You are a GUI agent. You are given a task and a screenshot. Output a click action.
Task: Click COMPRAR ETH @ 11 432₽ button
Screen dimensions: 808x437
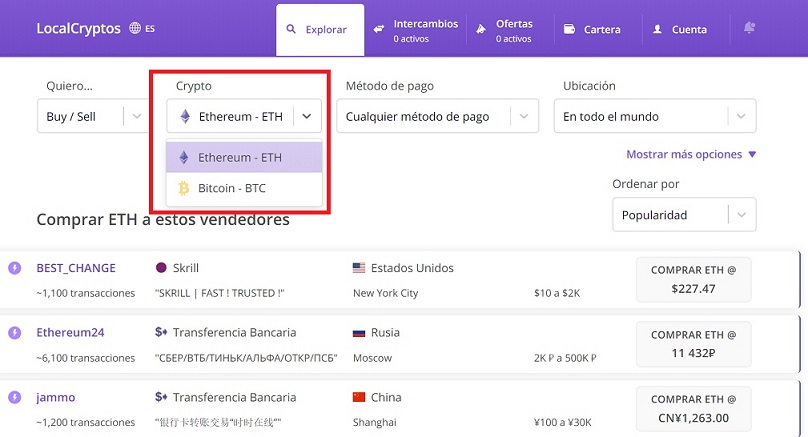coord(694,344)
